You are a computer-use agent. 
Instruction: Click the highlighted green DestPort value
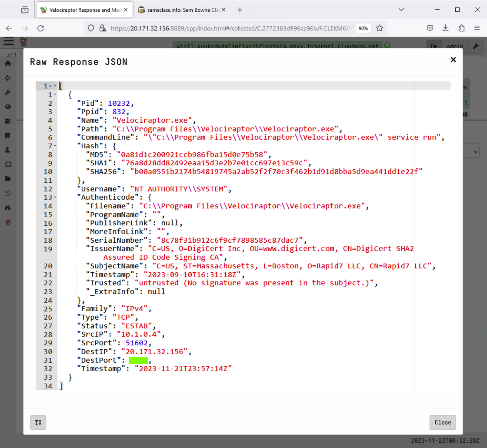click(138, 360)
